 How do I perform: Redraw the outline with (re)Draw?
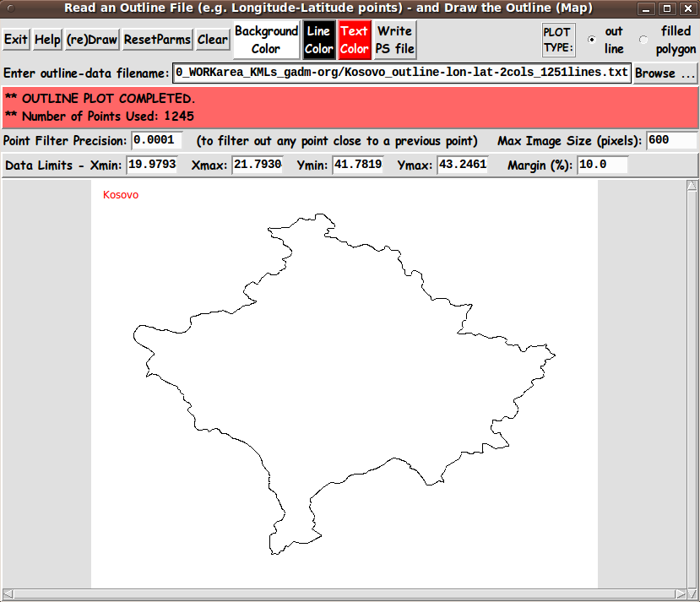pyautogui.click(x=92, y=40)
